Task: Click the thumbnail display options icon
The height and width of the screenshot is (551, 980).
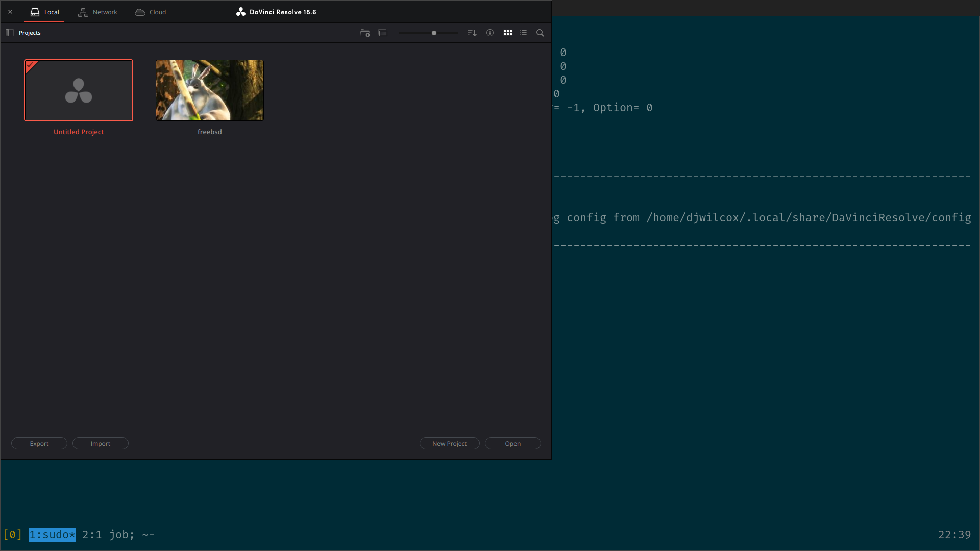Action: click(x=383, y=33)
